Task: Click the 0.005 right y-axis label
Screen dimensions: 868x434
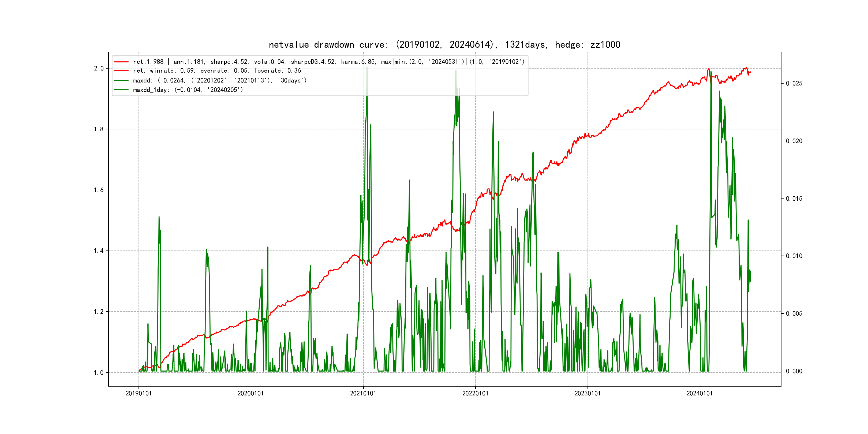Action: (x=794, y=314)
